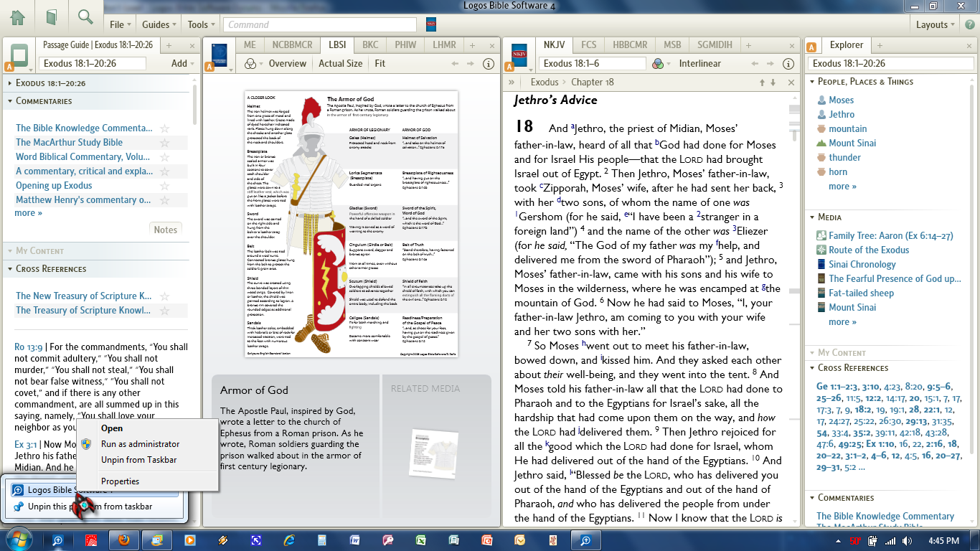Toggle Interlinear display in NKJV panel
Image resolution: width=980 pixels, height=551 pixels.
pyautogui.click(x=699, y=63)
